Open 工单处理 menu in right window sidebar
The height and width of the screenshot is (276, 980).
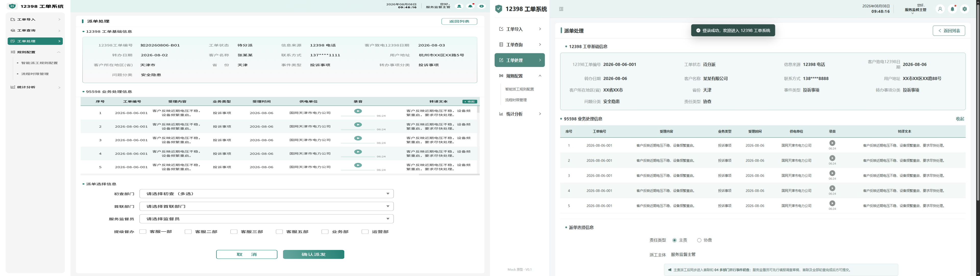(519, 60)
